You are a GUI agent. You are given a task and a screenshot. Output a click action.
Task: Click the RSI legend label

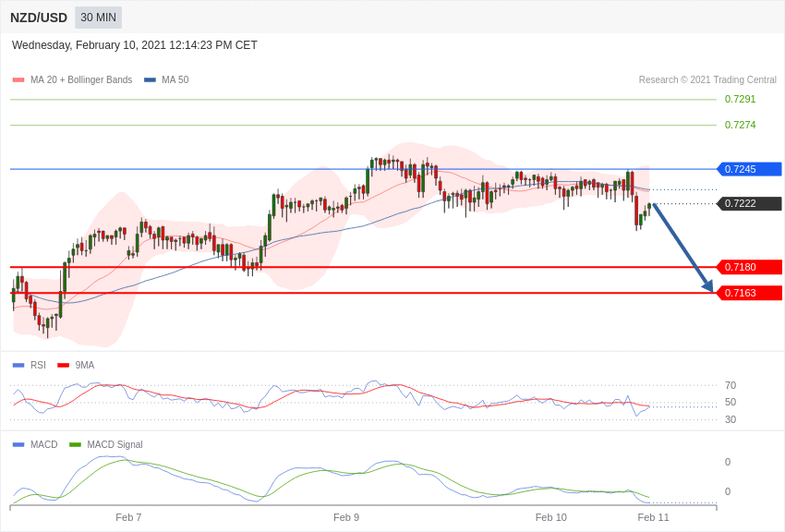pyautogui.click(x=38, y=366)
